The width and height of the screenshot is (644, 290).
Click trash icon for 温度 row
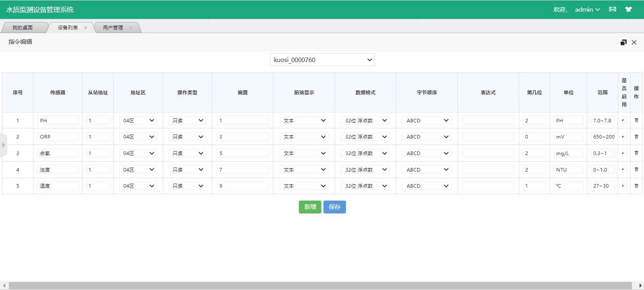(636, 186)
